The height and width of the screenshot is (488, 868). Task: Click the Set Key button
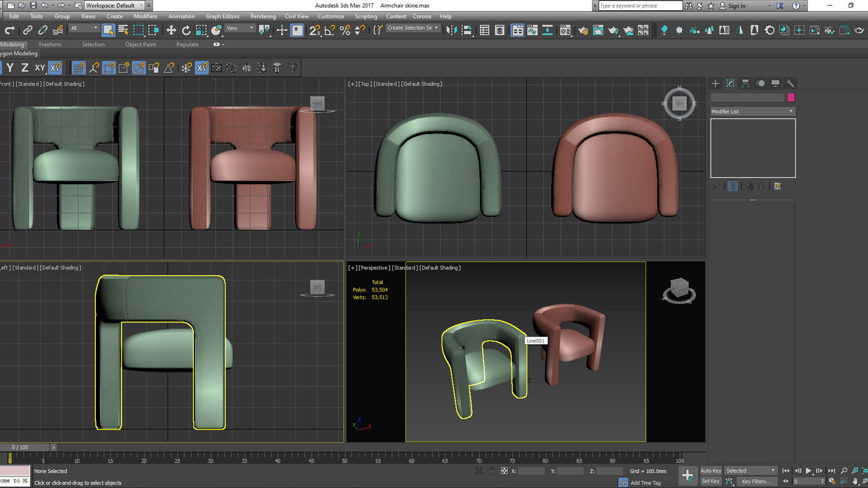click(x=710, y=481)
